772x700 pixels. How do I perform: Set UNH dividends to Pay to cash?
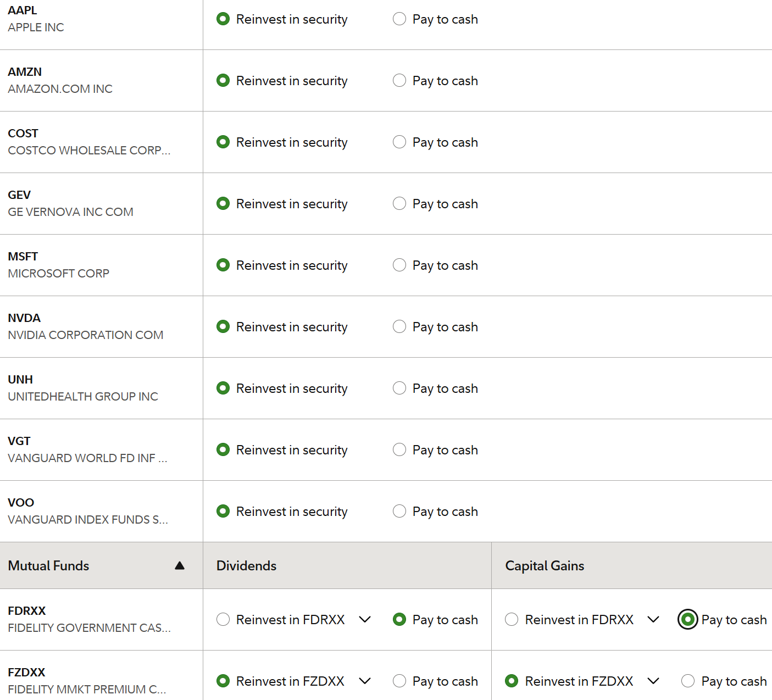tap(399, 388)
